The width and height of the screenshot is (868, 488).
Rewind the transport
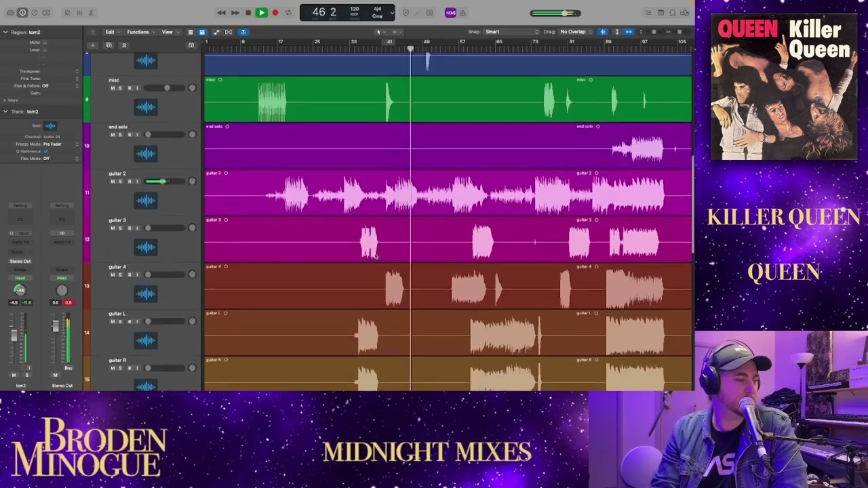221,12
